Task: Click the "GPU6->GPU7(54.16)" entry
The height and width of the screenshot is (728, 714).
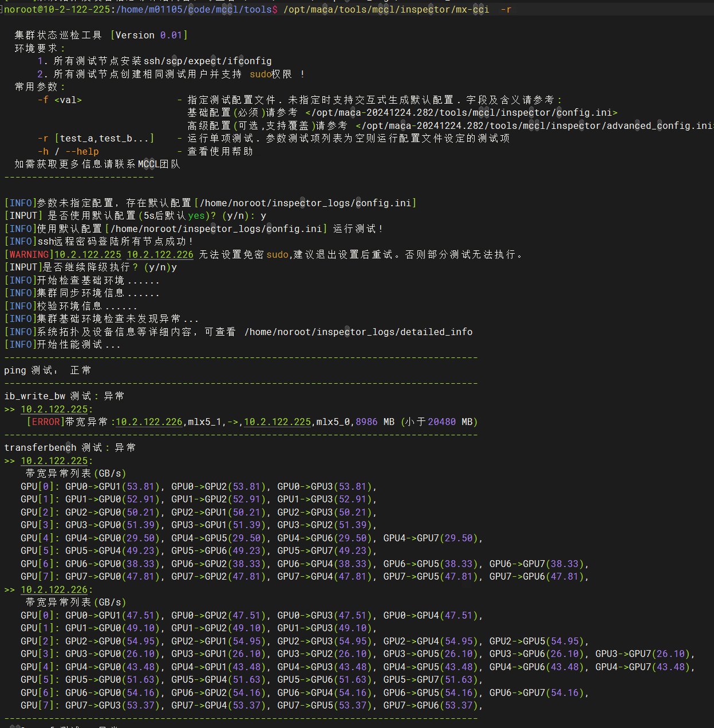Action: click(537, 692)
